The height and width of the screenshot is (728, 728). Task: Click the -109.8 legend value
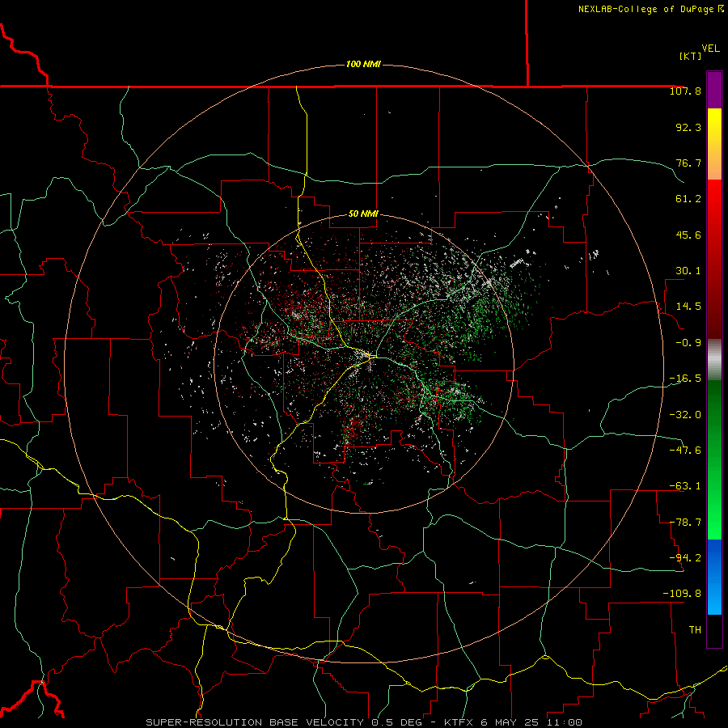coord(682,594)
